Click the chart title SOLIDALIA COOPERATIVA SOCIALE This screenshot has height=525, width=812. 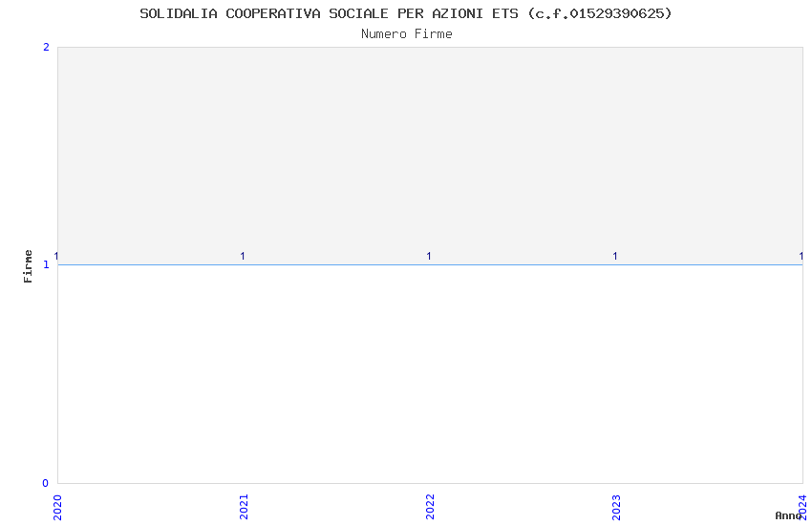(405, 13)
